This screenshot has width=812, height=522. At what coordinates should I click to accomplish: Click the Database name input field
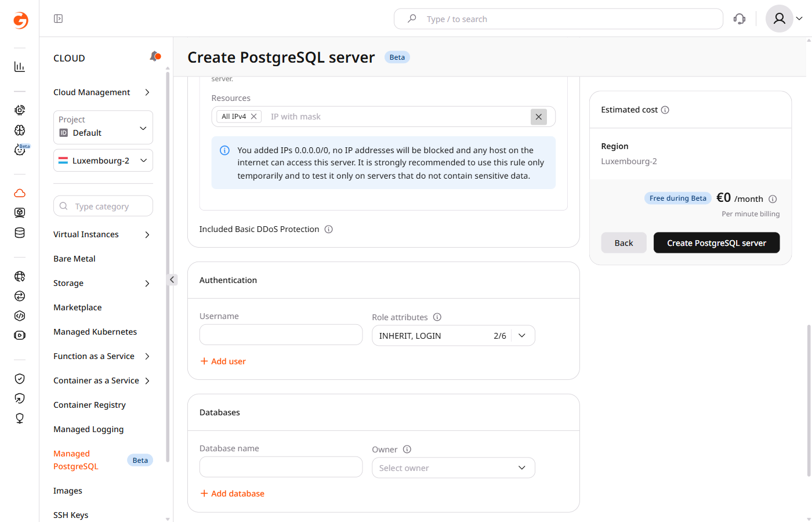coord(281,467)
